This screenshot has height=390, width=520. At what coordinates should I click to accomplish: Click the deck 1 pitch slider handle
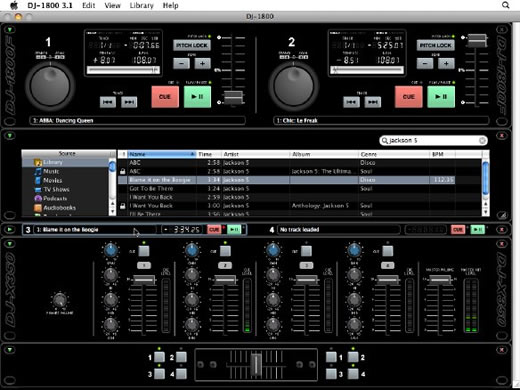pos(233,97)
